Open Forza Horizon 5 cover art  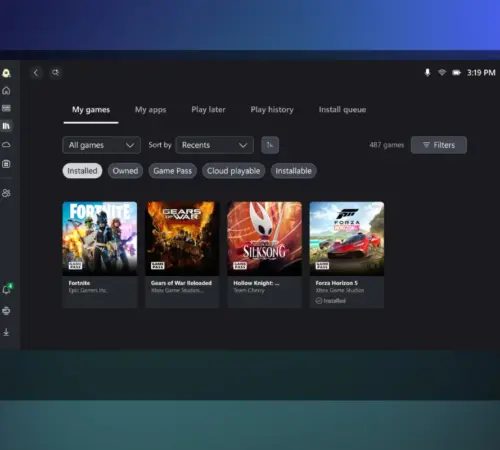347,238
